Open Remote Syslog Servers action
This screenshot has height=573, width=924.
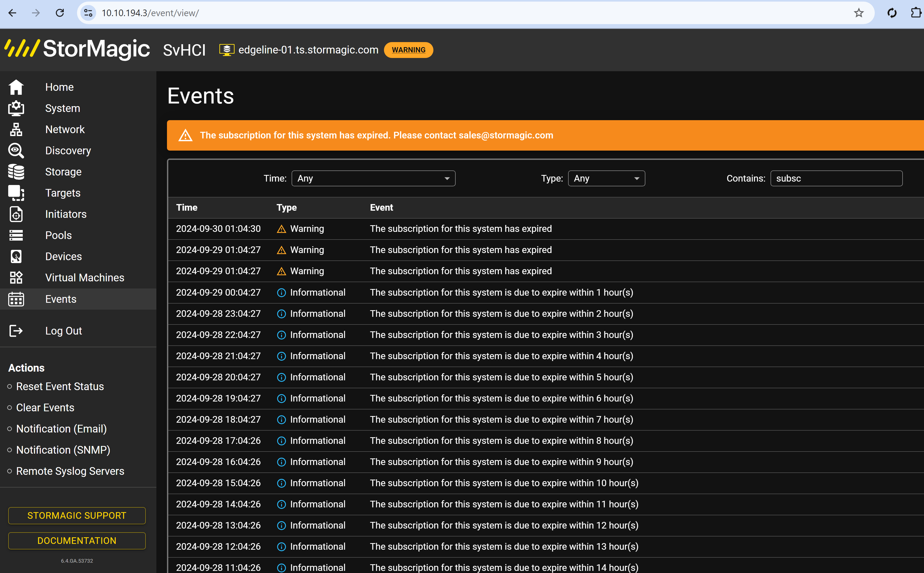(x=70, y=471)
